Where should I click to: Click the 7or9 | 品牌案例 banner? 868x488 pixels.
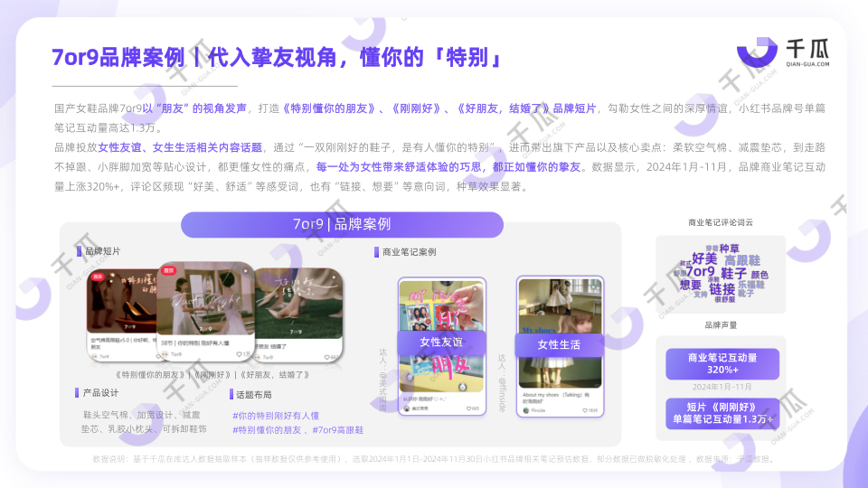coord(342,224)
